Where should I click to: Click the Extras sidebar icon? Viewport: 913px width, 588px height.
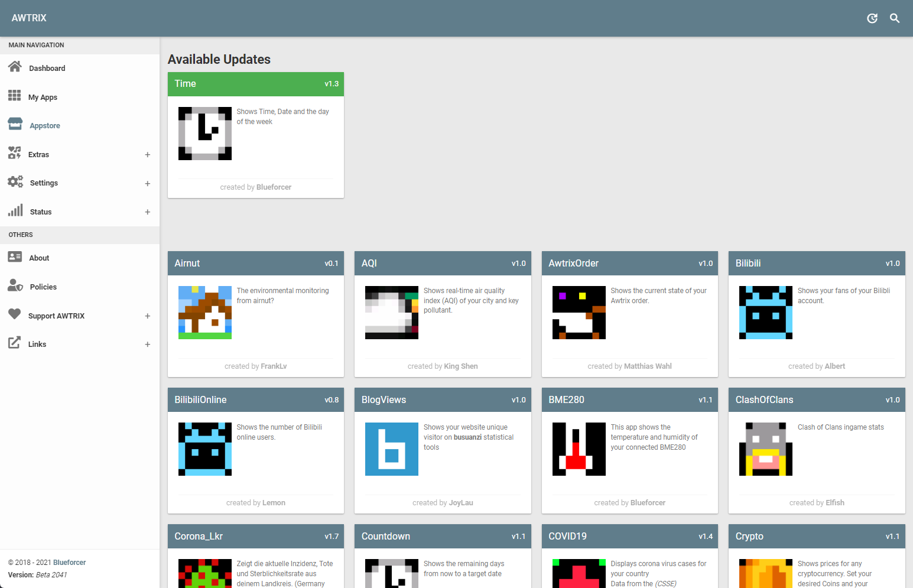tap(15, 153)
